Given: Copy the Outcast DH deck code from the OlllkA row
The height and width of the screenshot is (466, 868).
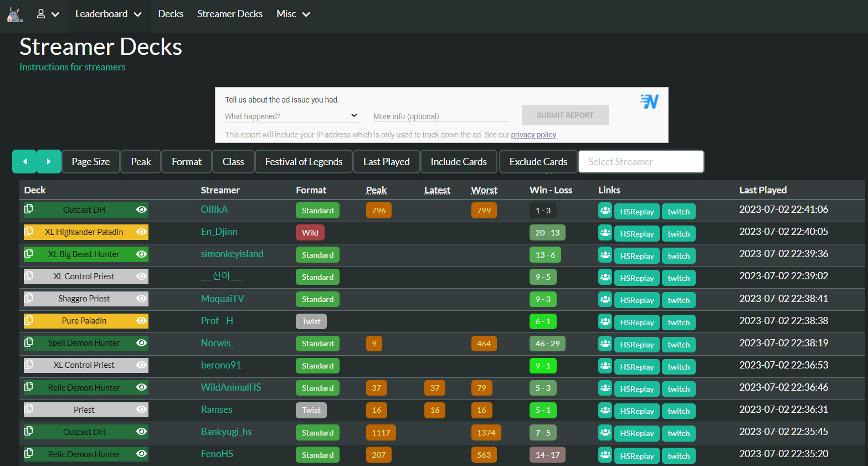Looking at the screenshot, I should 29,209.
